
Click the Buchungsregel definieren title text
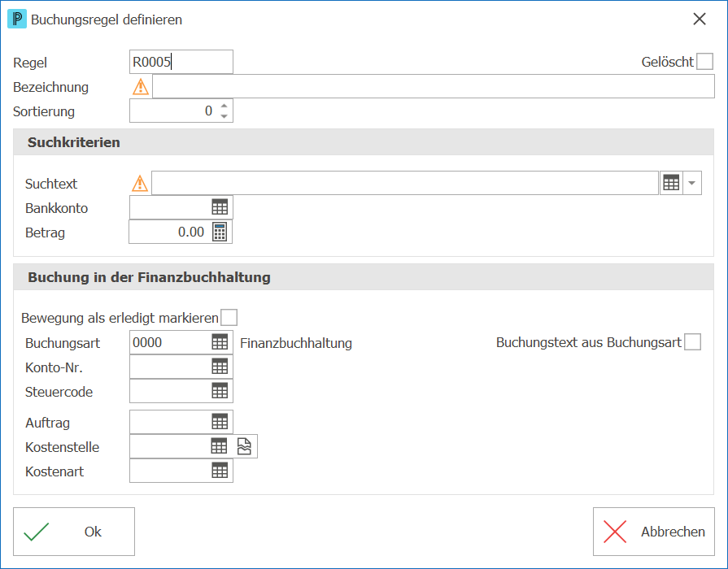(107, 20)
